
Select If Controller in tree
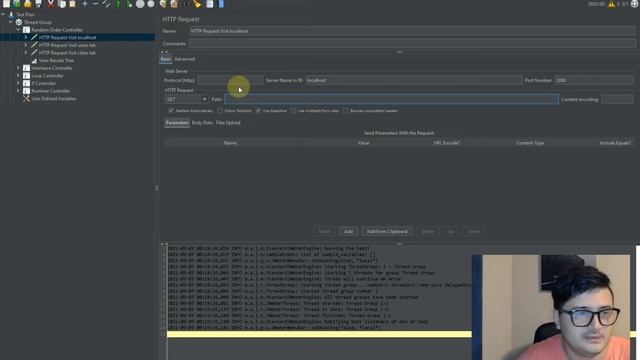pyautogui.click(x=43, y=83)
